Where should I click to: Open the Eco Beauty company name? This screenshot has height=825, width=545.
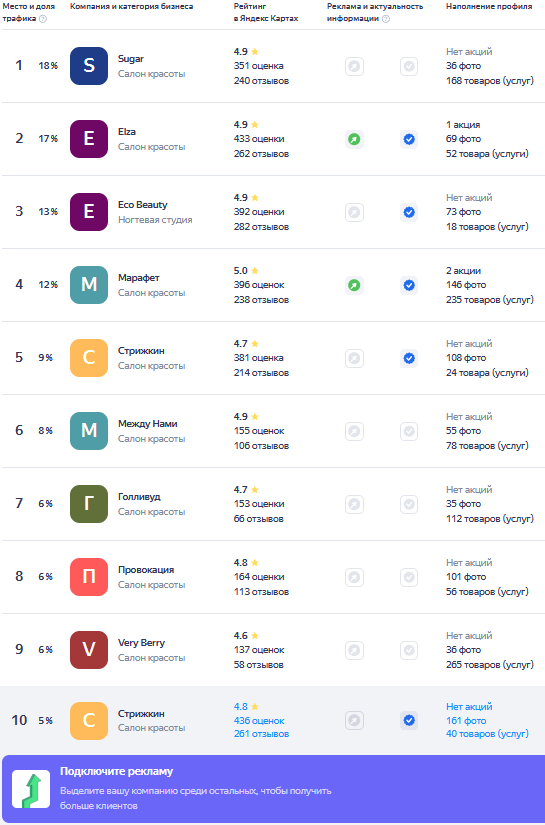(143, 205)
